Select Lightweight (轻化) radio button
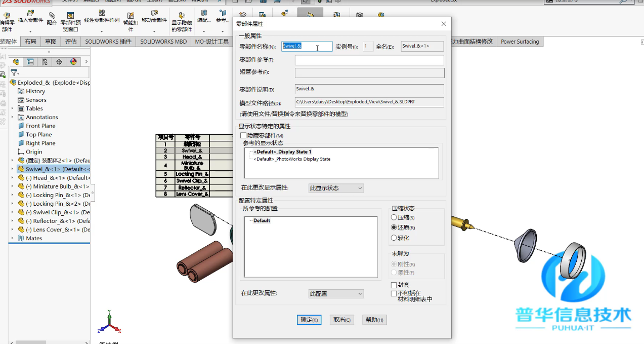This screenshot has width=644, height=344. pos(394,238)
